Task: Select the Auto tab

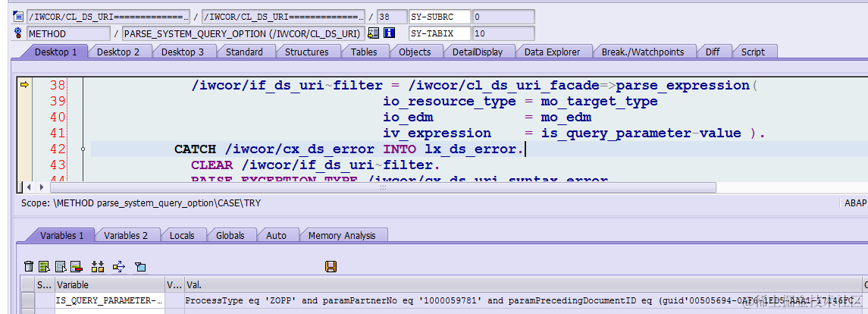Action: (276, 235)
